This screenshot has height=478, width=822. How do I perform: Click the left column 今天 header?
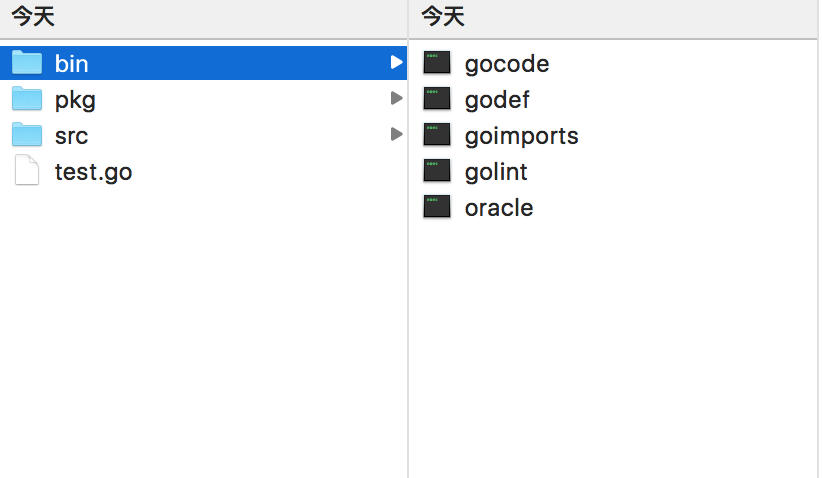click(33, 16)
